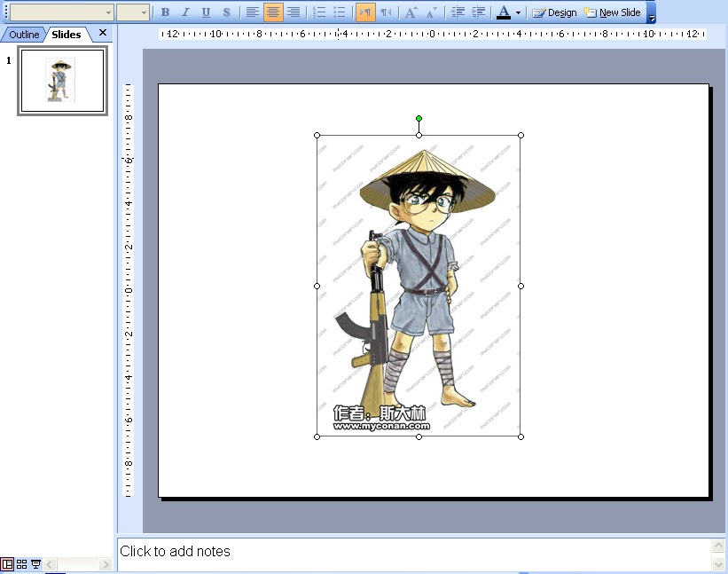Switch to the Slides tab

(67, 35)
